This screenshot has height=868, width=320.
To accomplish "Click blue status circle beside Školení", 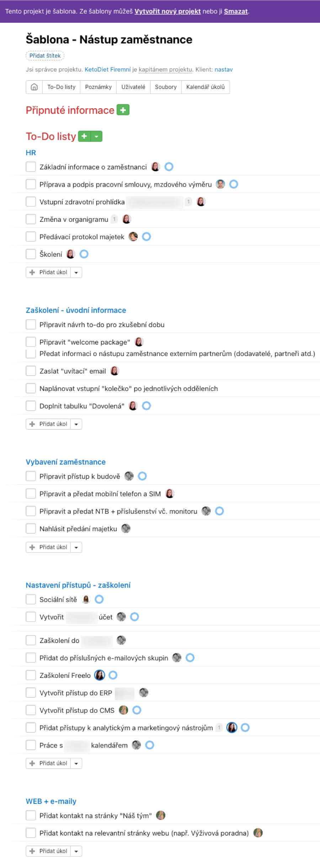I will coord(84,254).
